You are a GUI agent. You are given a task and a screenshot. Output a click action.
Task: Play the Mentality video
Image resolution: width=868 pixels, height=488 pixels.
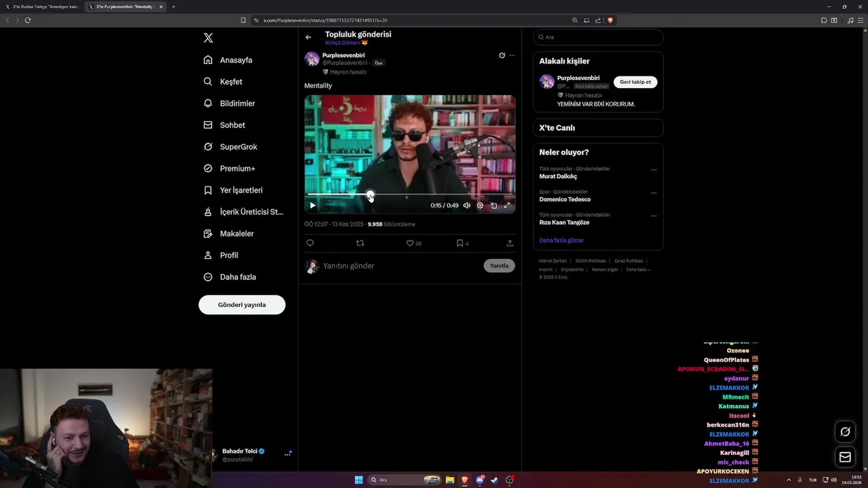pos(313,205)
